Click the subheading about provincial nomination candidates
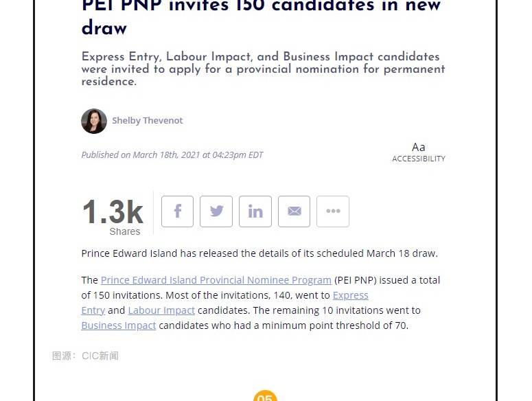This screenshot has width=532, height=401. [263, 69]
